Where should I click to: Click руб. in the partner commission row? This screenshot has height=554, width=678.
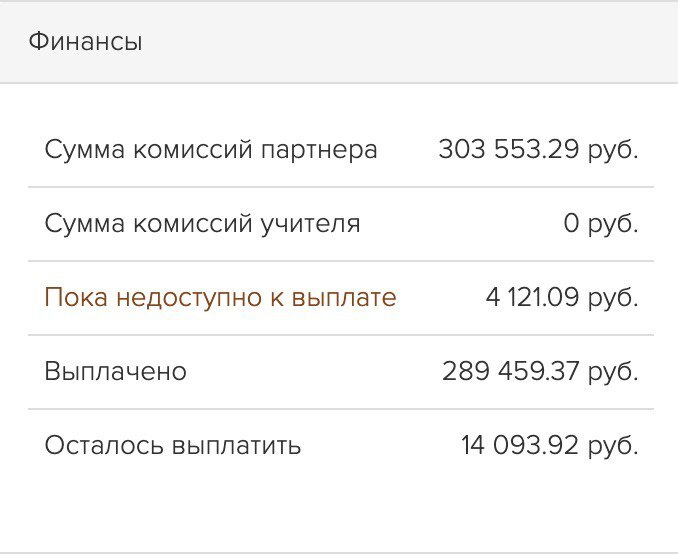[614, 150]
